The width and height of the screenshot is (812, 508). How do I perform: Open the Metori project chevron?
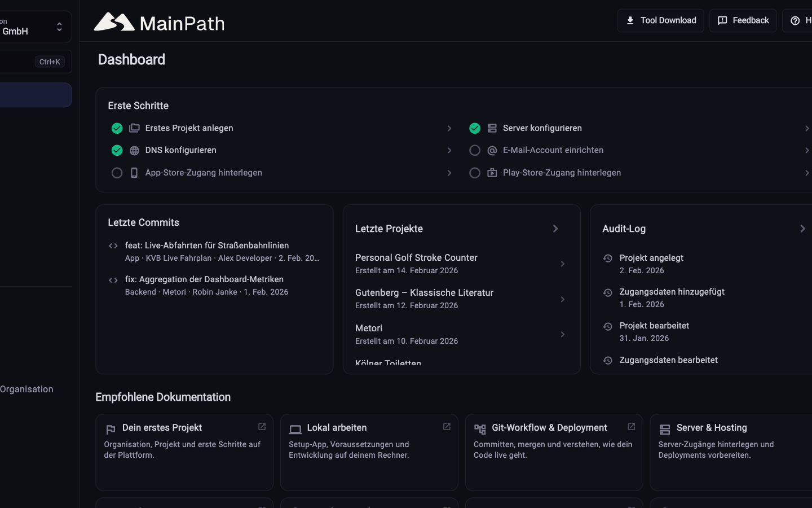click(563, 334)
